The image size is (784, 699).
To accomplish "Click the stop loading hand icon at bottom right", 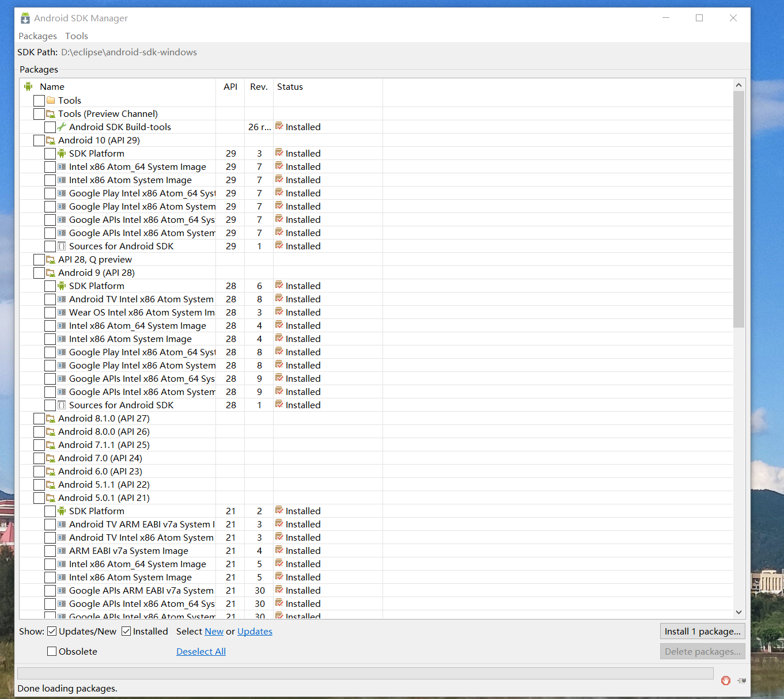I will [x=725, y=680].
